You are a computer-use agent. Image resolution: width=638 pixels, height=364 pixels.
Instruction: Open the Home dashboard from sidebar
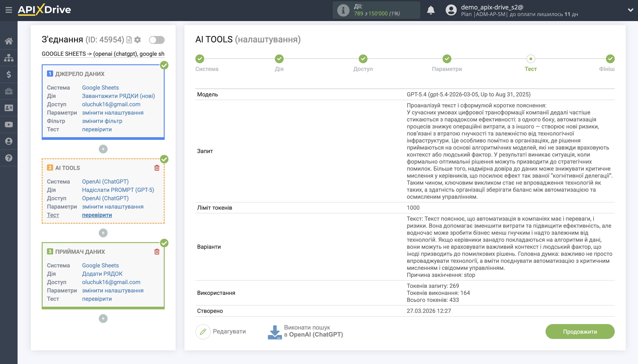tap(9, 41)
